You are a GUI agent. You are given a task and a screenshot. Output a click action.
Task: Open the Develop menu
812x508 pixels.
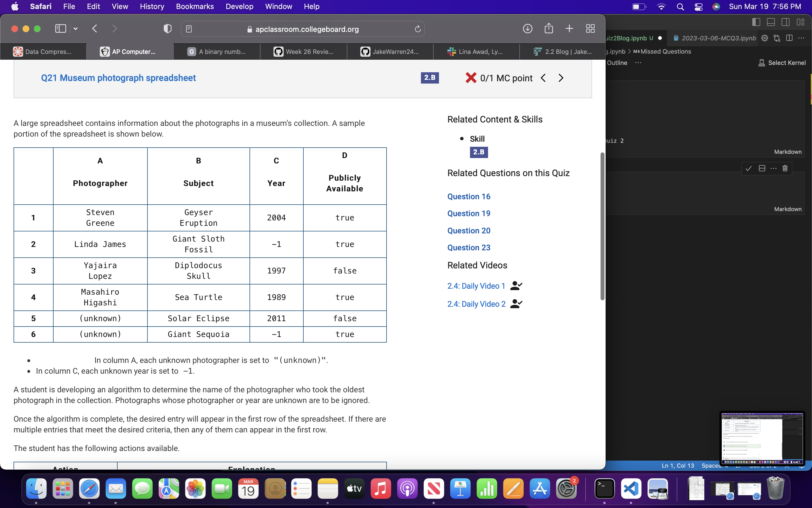coord(239,6)
